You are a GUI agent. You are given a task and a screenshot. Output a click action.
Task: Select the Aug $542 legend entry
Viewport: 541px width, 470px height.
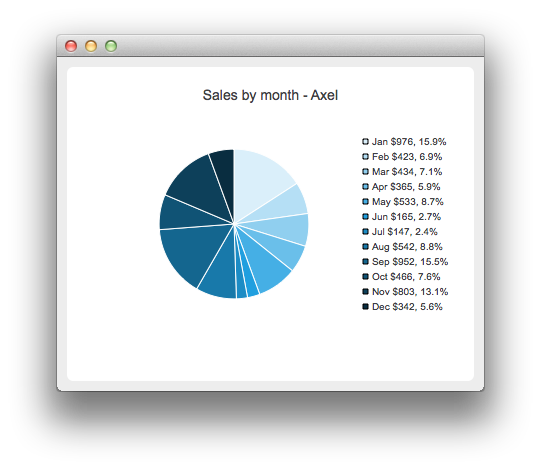(403, 247)
